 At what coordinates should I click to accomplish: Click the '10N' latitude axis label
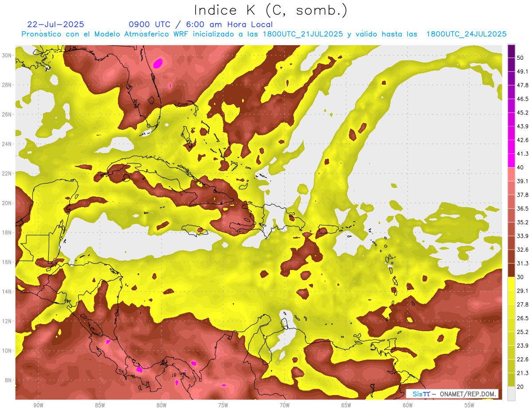pos(7,351)
